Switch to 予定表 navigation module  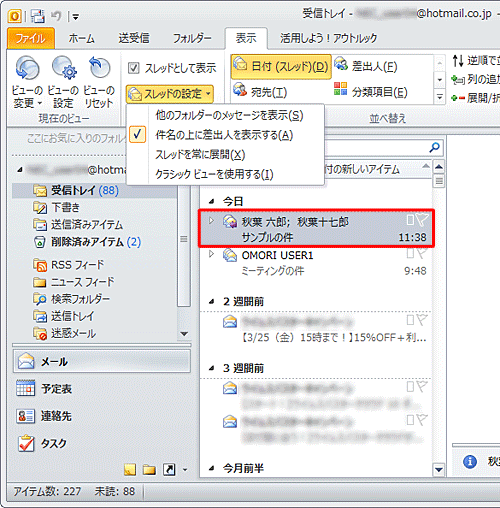pos(102,389)
